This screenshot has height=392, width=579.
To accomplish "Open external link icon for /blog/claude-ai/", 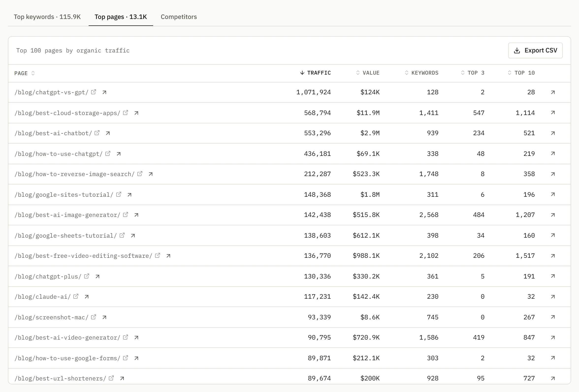I will pyautogui.click(x=76, y=296).
